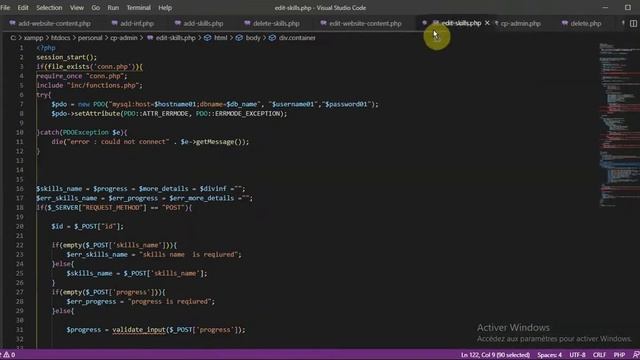Click line number 18 in the gutter
640x360 pixels.
[x=20, y=207]
